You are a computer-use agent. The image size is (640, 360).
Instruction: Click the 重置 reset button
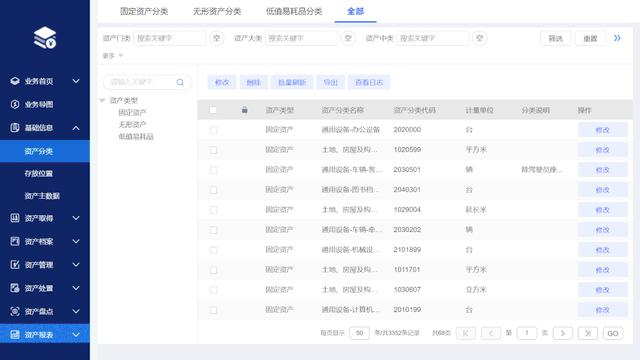pyautogui.click(x=590, y=38)
